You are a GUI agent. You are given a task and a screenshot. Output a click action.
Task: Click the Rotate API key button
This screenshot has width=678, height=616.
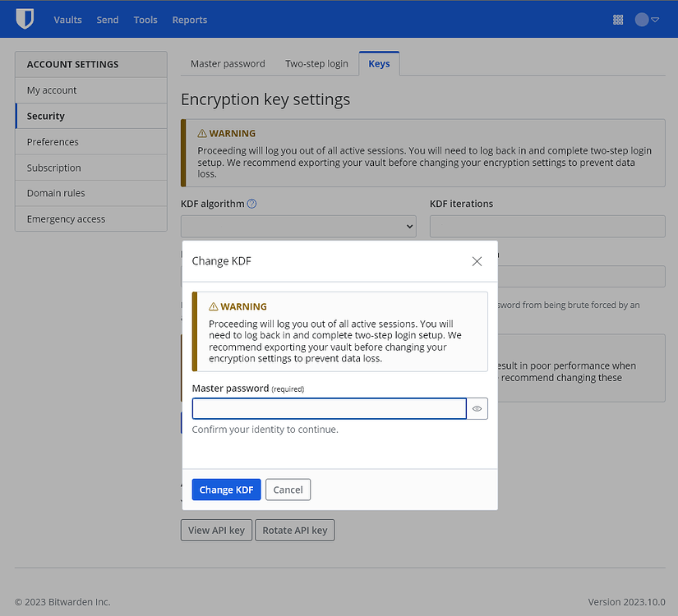(x=294, y=530)
